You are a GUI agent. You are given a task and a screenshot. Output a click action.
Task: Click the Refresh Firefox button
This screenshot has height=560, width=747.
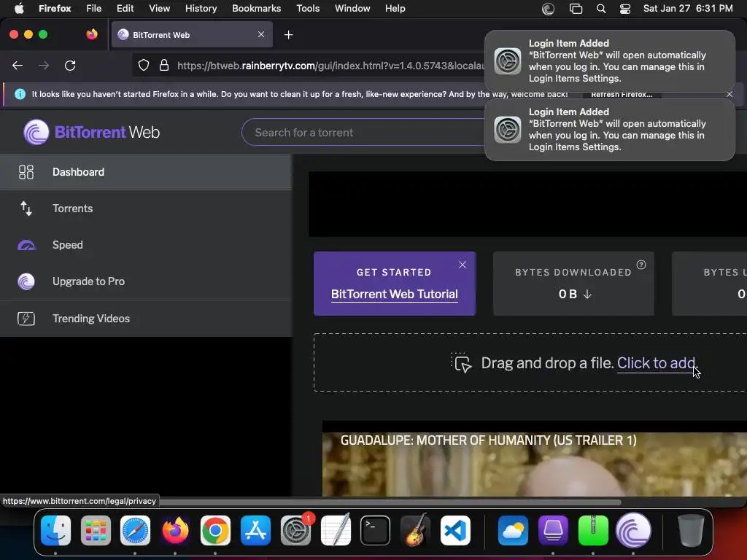click(x=622, y=94)
